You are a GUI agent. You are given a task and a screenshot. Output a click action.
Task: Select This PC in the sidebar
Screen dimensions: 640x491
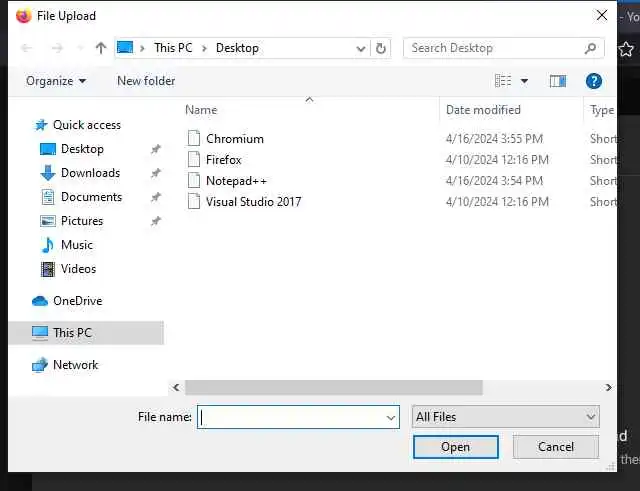tap(86, 333)
